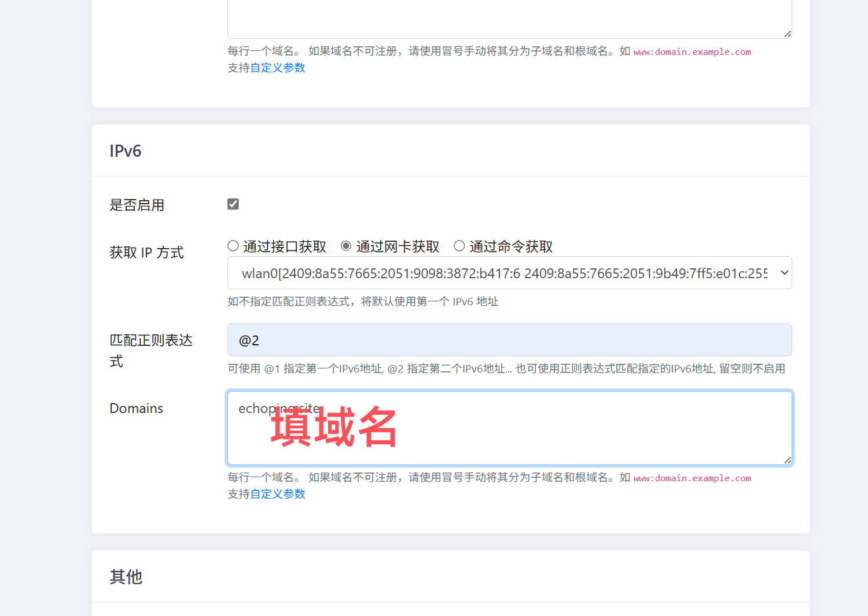Click the regex field containing @2
Image resolution: width=868 pixels, height=616 pixels.
point(509,340)
